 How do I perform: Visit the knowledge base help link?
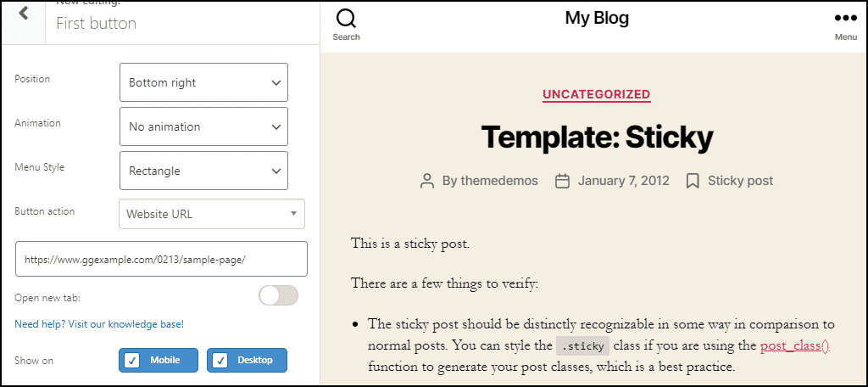coord(99,324)
